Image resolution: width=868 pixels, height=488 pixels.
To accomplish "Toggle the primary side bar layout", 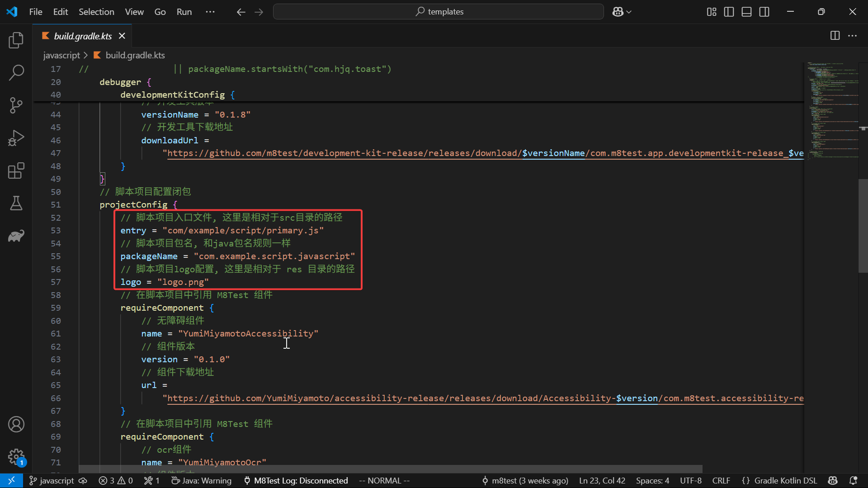I will point(729,12).
